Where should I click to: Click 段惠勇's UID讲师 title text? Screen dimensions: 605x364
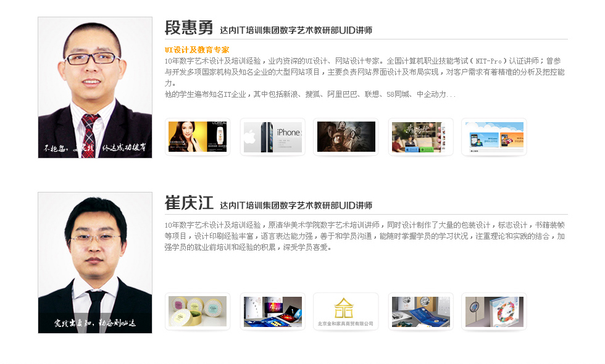(x=296, y=30)
